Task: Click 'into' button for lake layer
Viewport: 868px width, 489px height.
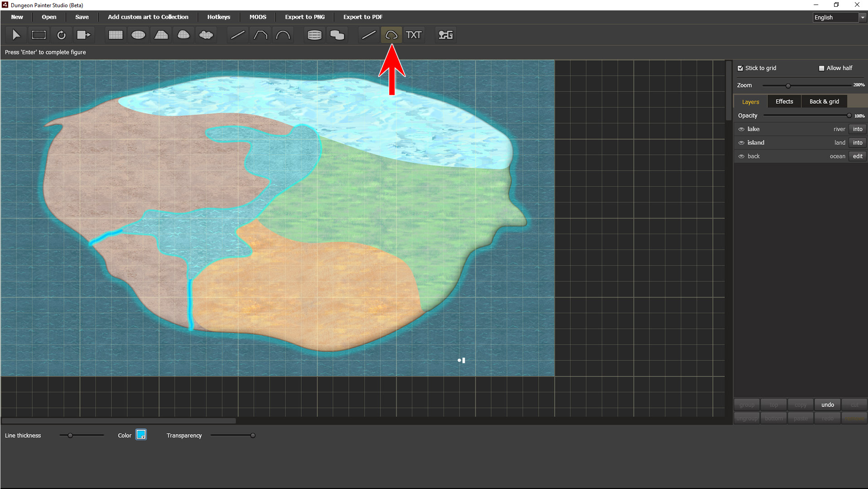Action: pos(858,129)
